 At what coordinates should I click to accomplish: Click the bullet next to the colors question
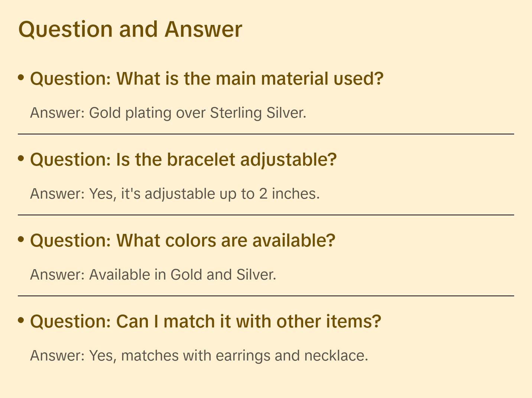pos(21,239)
